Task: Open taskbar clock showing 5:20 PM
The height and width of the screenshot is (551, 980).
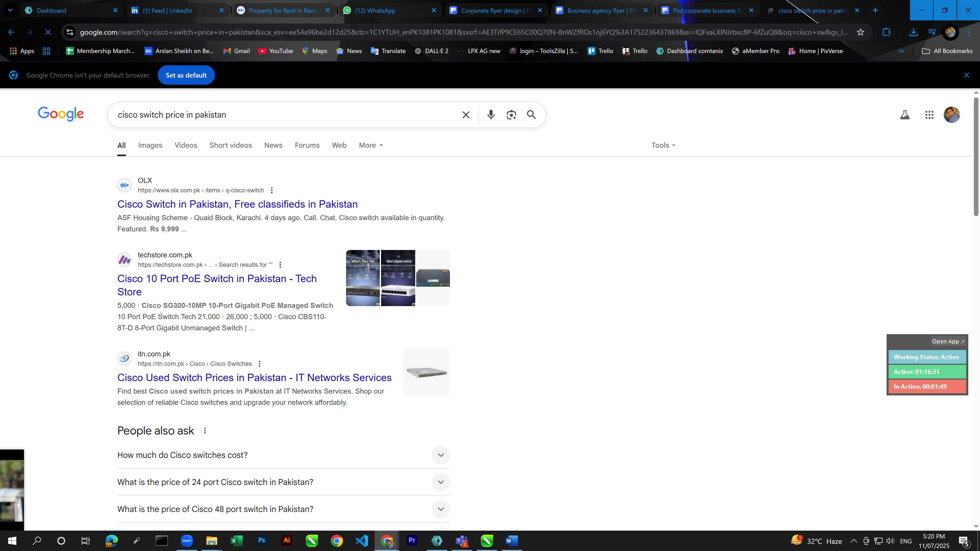Action: 934,541
